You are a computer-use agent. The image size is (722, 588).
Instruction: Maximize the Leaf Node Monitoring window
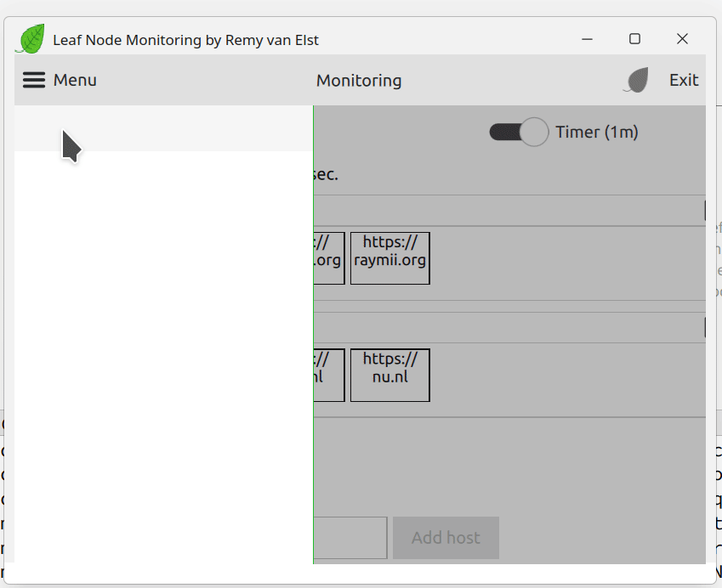pyautogui.click(x=634, y=39)
